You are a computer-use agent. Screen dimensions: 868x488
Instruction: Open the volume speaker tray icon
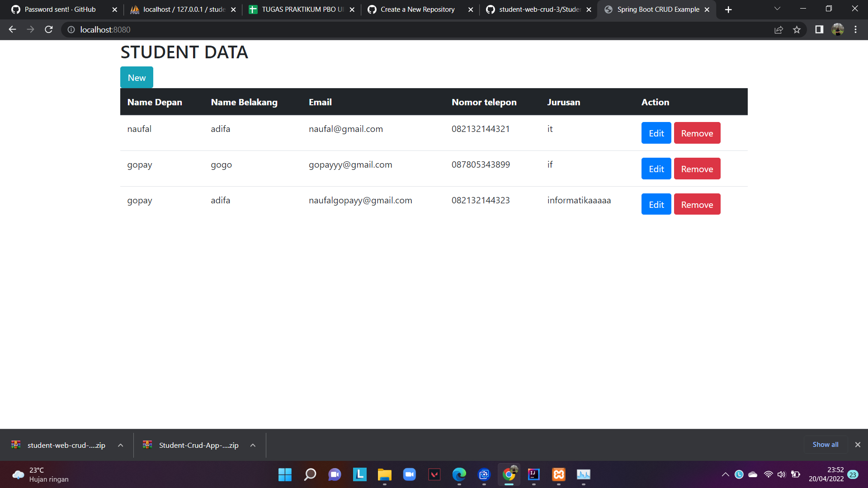pyautogui.click(x=782, y=474)
